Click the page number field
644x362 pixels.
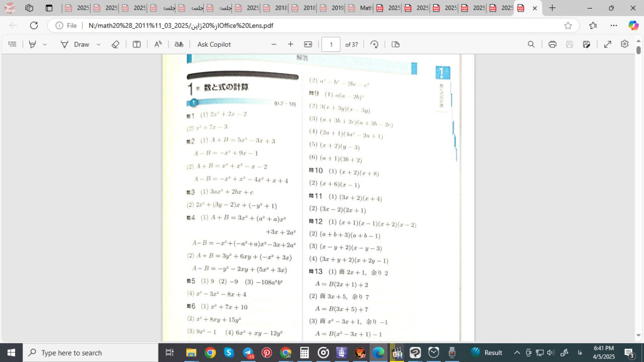(331, 44)
